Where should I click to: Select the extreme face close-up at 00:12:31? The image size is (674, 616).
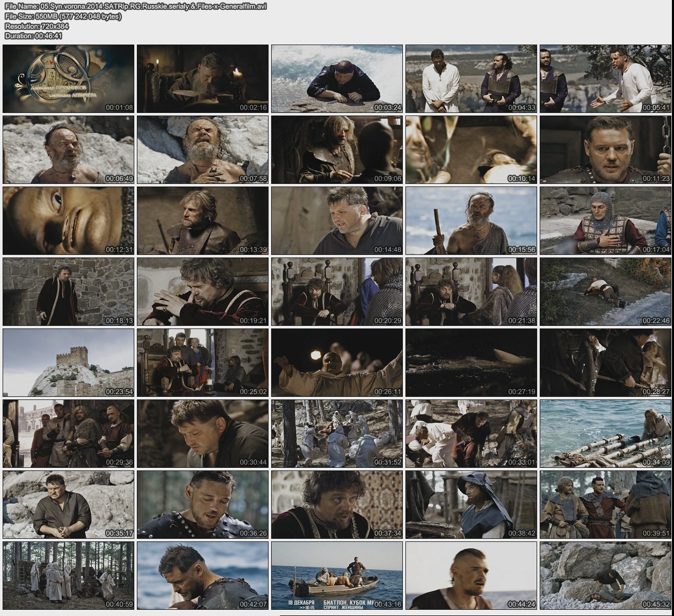click(x=68, y=221)
